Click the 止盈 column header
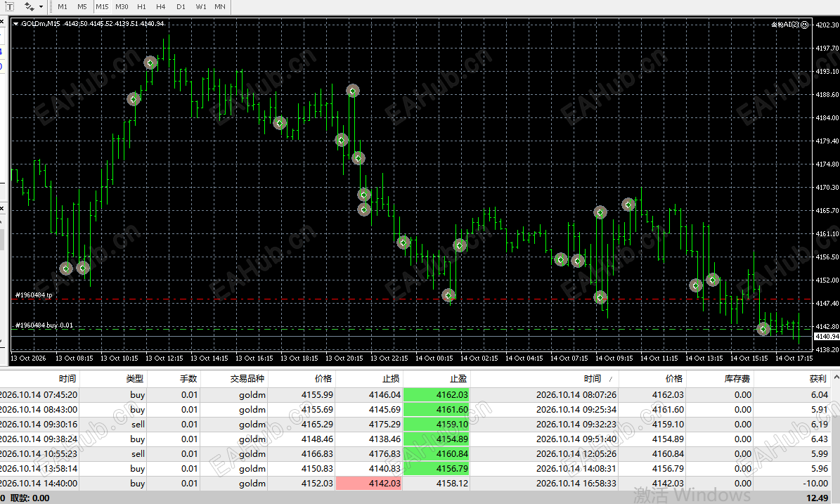840x504 pixels. pyautogui.click(x=437, y=379)
